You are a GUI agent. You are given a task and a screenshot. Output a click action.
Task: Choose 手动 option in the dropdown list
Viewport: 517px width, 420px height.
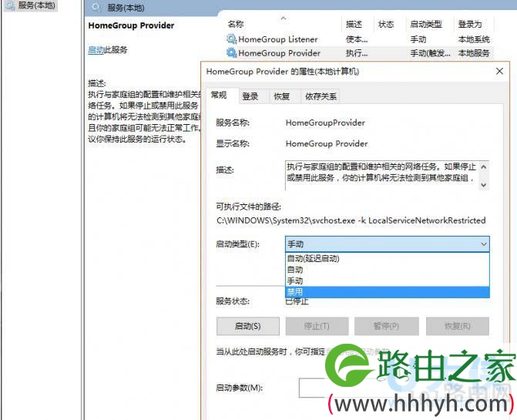(x=387, y=281)
